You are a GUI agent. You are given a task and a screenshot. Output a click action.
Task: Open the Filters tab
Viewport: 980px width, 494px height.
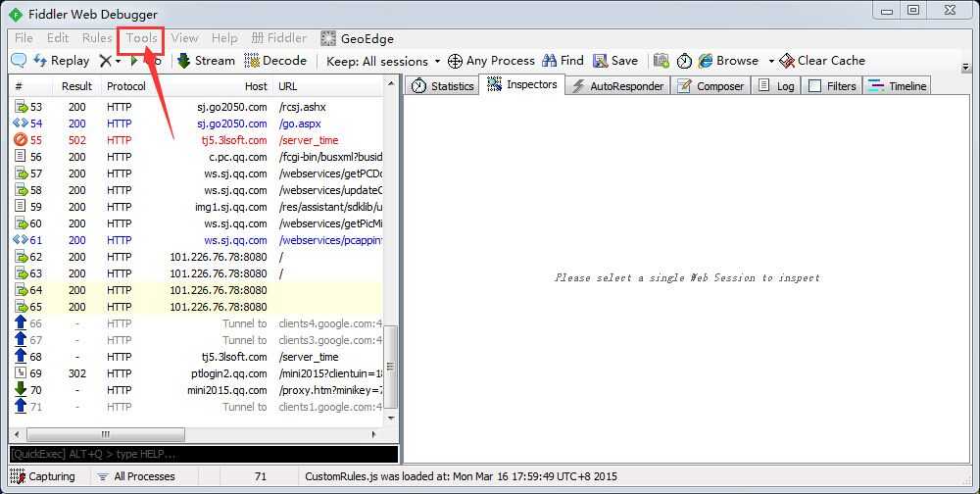(x=832, y=86)
